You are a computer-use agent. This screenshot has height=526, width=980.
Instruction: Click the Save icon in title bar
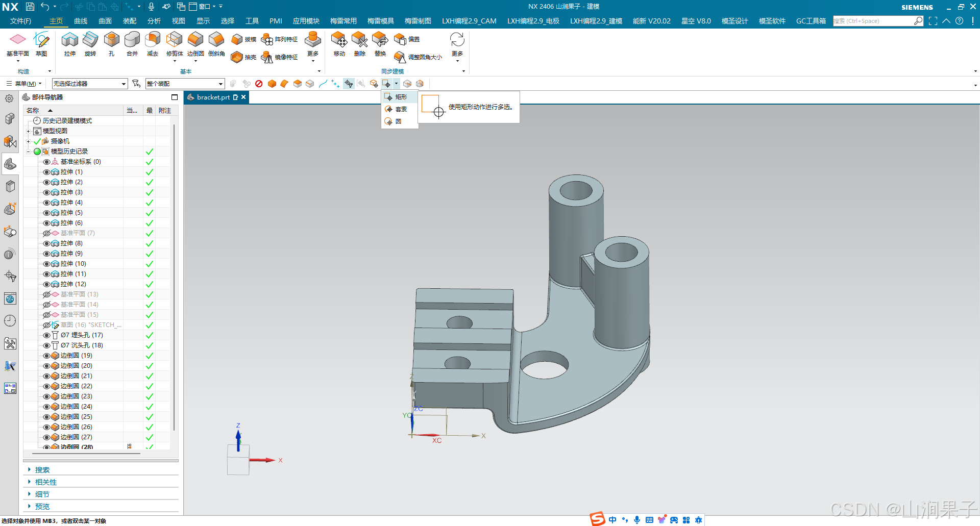(30, 7)
